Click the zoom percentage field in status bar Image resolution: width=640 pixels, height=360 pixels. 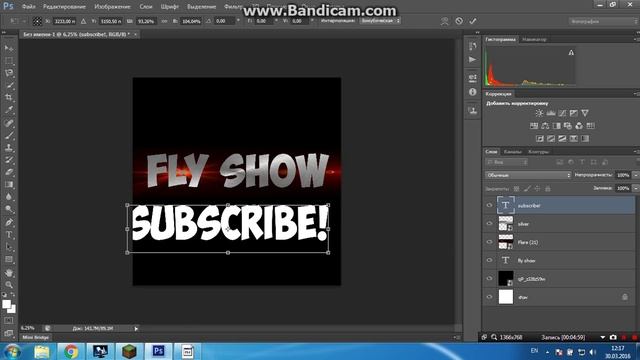click(x=28, y=328)
